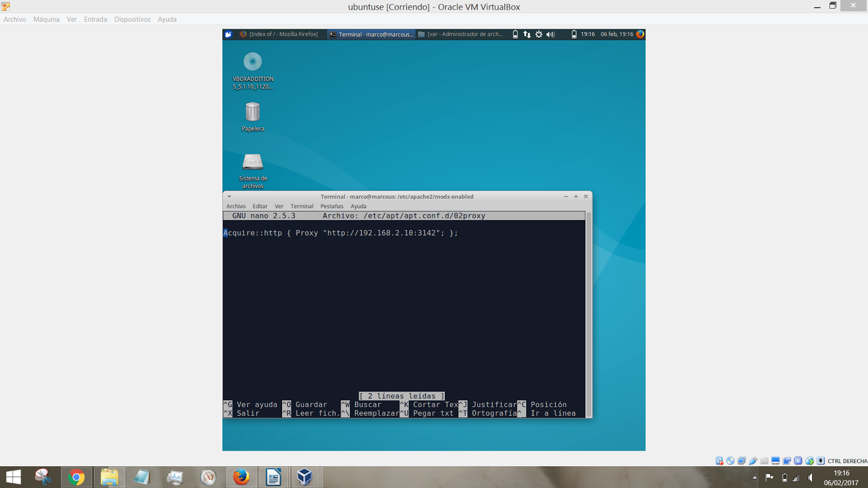
Task: Click the VirtualBox USB devices status icon
Action: click(x=753, y=461)
